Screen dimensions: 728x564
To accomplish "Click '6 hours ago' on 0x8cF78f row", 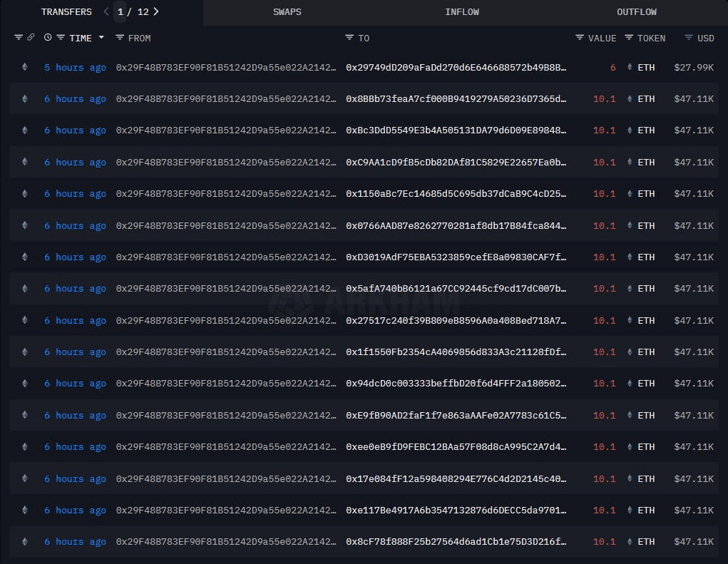I will coord(75,542).
